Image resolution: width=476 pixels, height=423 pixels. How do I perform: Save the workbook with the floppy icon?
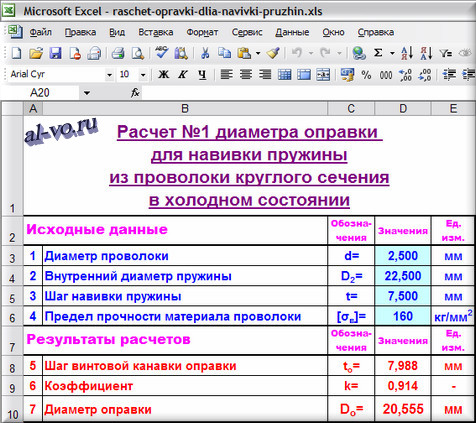56,53
